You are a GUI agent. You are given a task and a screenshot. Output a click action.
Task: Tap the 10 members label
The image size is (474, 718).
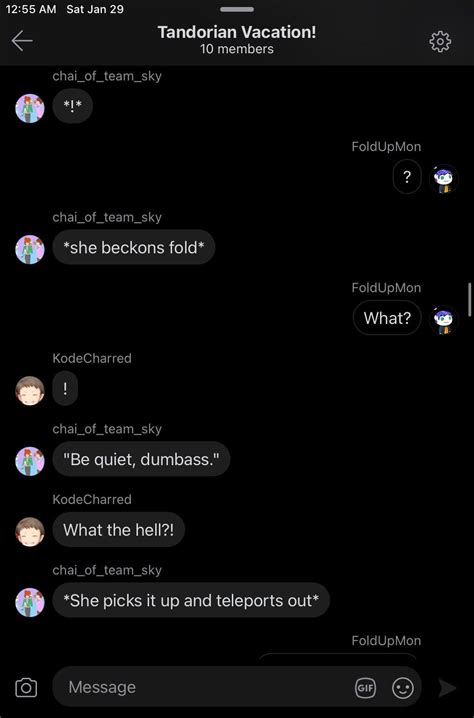pos(237,49)
